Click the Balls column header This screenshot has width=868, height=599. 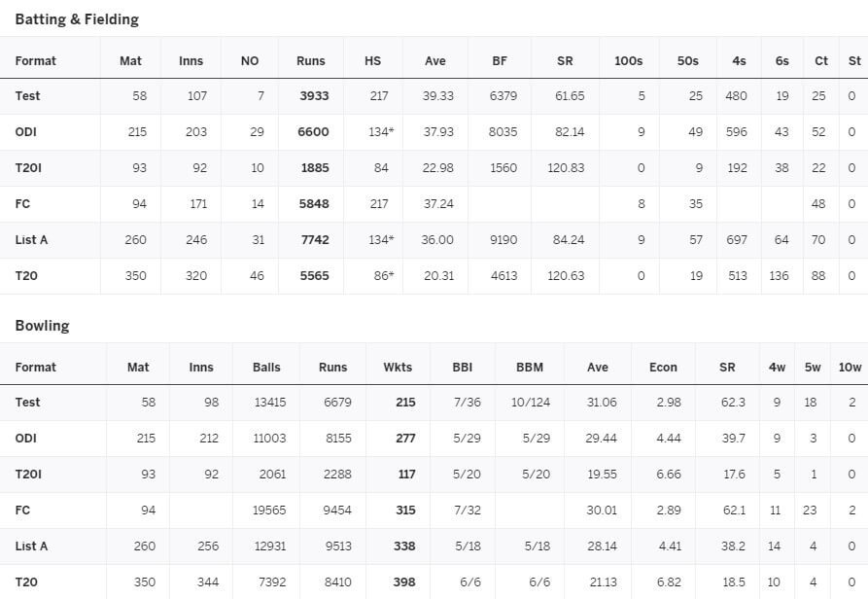(x=266, y=367)
